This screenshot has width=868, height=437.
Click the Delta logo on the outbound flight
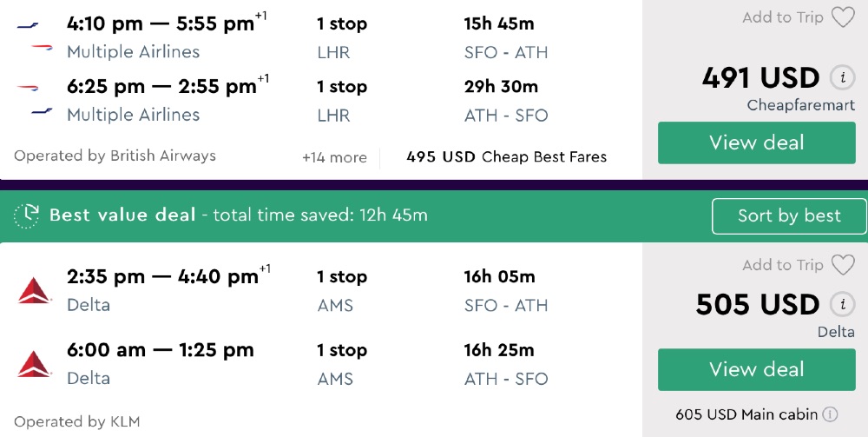(35, 290)
